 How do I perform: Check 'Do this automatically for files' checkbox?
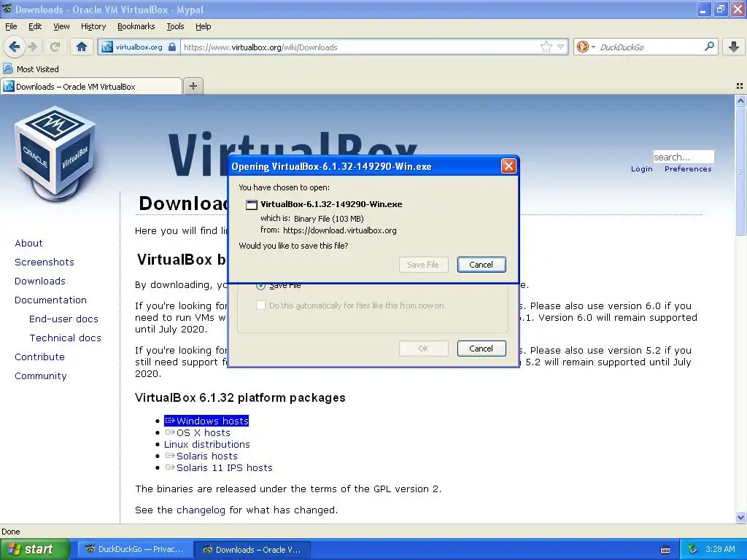(x=260, y=305)
